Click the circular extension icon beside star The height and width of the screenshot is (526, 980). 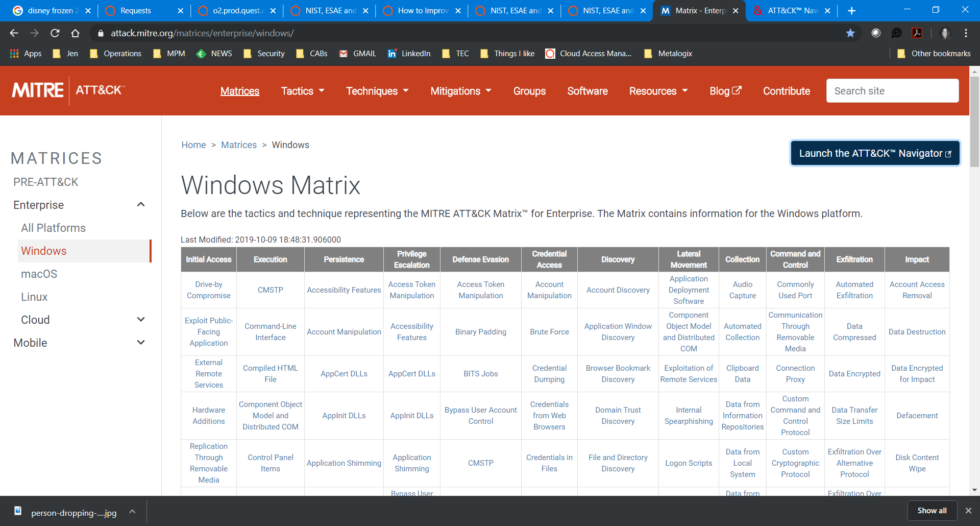pos(876,33)
